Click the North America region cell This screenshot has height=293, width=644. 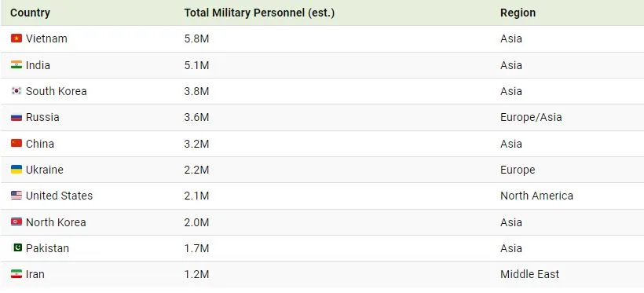click(x=537, y=196)
